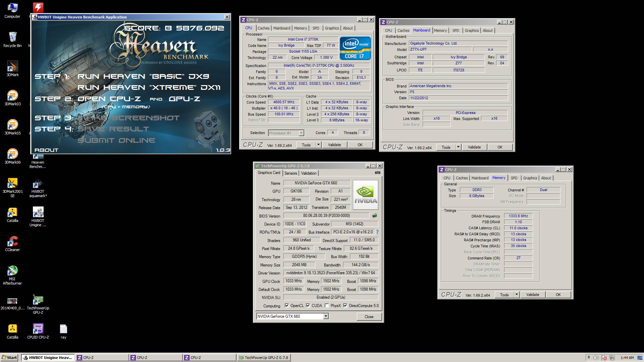Open the HWBOT Unigine desktop shortcut

pyautogui.click(x=38, y=217)
